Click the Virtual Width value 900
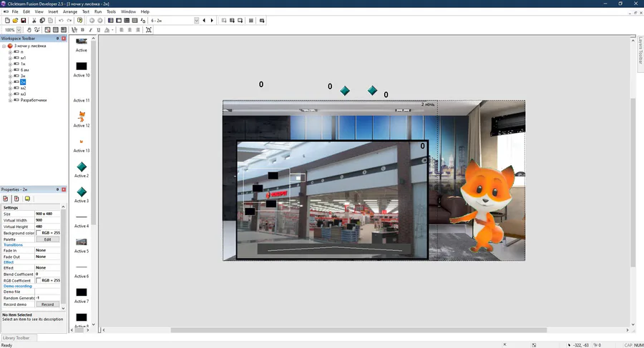644x348 pixels. pos(47,220)
